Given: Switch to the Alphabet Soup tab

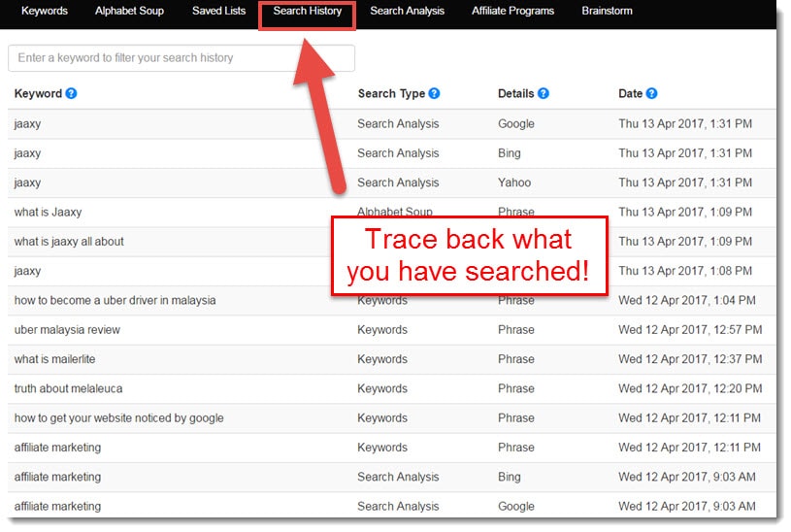Looking at the screenshot, I should pyautogui.click(x=130, y=11).
